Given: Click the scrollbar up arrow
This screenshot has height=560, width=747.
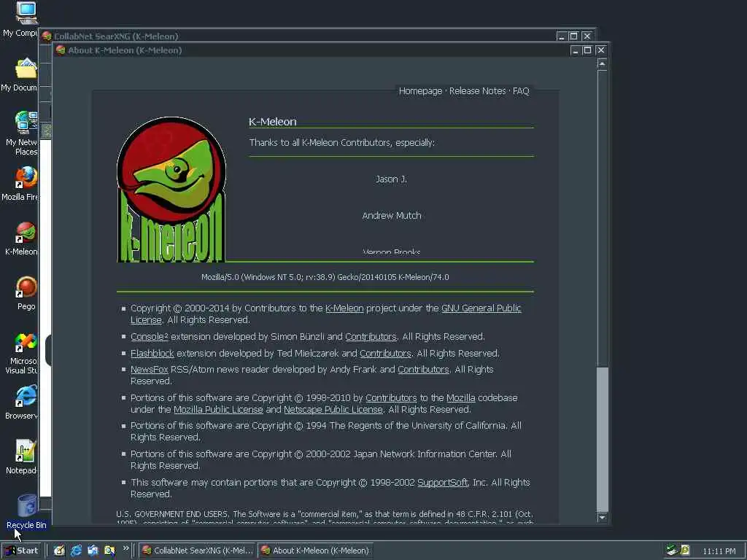Looking at the screenshot, I should (x=602, y=64).
